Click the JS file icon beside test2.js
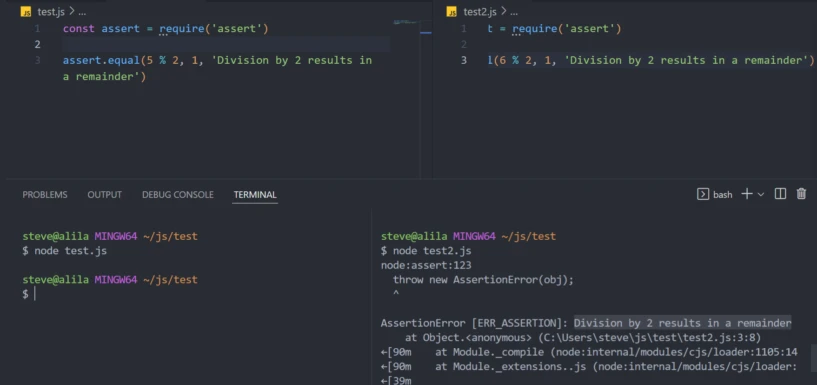 pyautogui.click(x=452, y=11)
